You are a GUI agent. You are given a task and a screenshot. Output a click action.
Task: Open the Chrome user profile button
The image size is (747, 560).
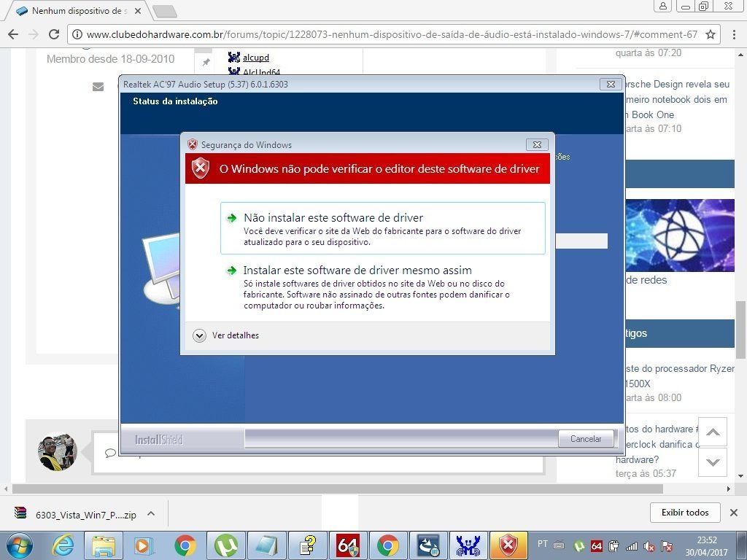[662, 6]
